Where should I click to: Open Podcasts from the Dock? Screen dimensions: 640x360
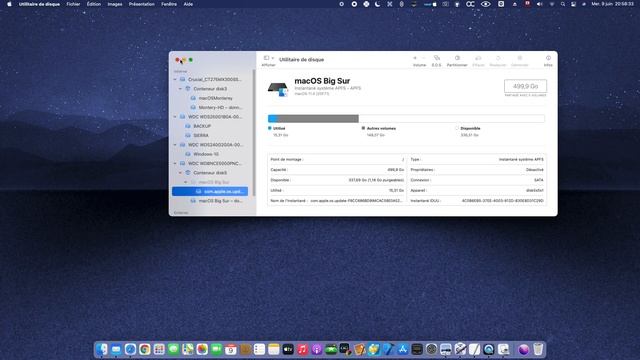(x=317, y=349)
